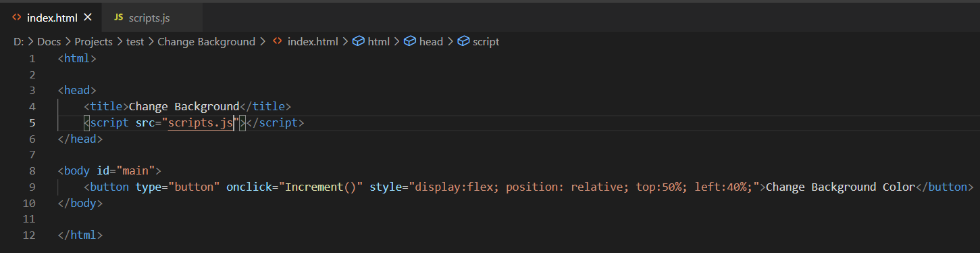The width and height of the screenshot is (980, 253).
Task: Follow the scripts.js link in src attribute
Action: (x=201, y=123)
